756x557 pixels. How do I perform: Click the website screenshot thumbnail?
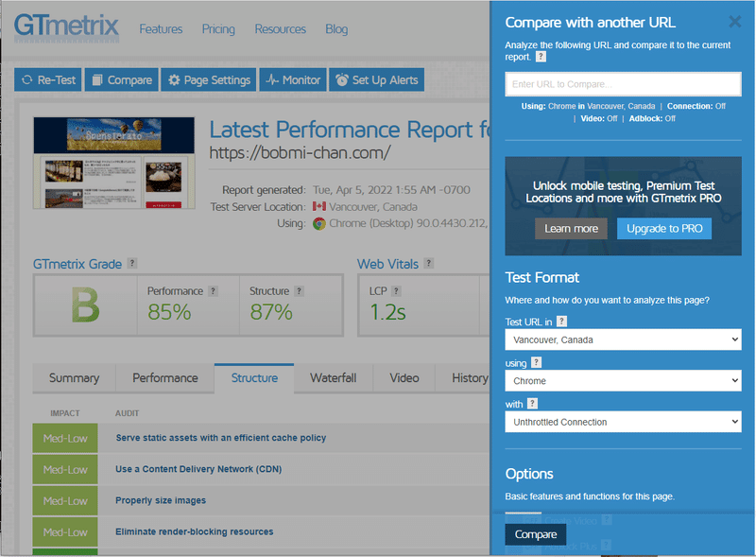coord(114,163)
